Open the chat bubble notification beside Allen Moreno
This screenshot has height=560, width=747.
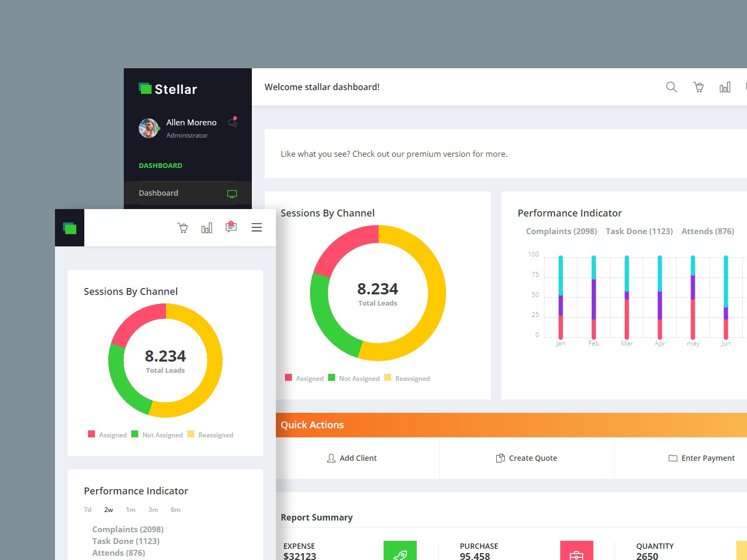tap(233, 122)
